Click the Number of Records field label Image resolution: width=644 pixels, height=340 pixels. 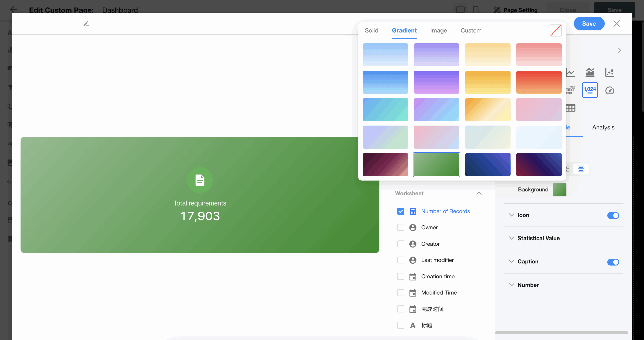pos(446,211)
